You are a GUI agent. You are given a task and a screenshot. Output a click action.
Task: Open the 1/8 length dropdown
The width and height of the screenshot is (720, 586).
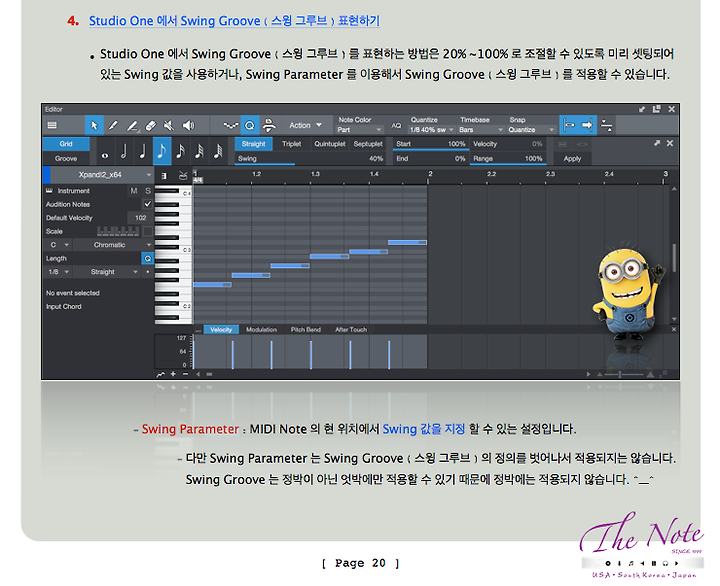pyautogui.click(x=58, y=272)
